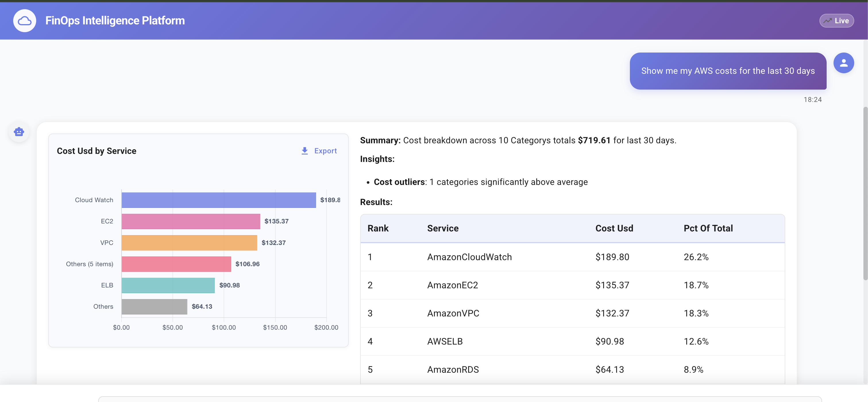Click the 18:24 message timestamp

[x=812, y=99]
